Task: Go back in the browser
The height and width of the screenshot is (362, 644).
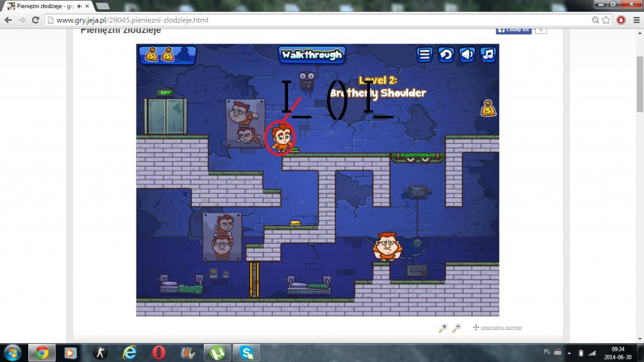Action: point(8,20)
